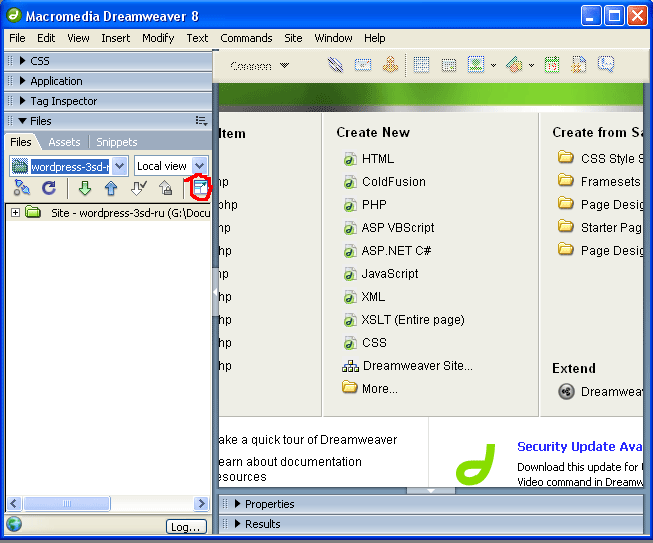
Task: Click the ASP VBScript link
Action: [398, 228]
